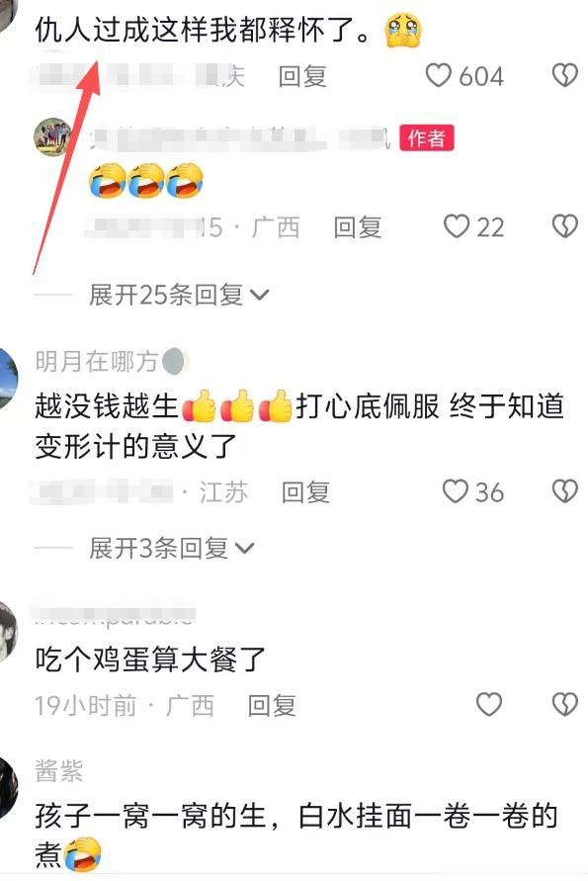588x881 pixels.
Task: Tap the chevron beside 展开25条回复
Action: click(x=259, y=295)
